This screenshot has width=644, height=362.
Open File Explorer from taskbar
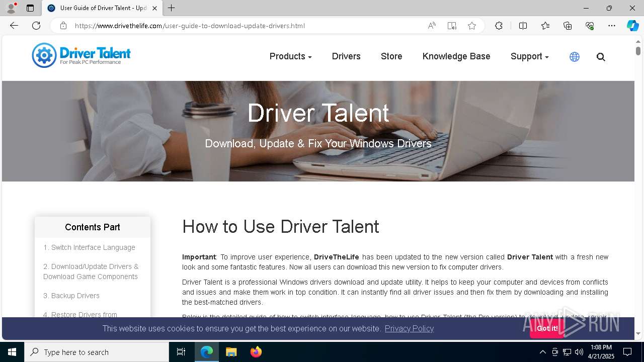point(231,352)
